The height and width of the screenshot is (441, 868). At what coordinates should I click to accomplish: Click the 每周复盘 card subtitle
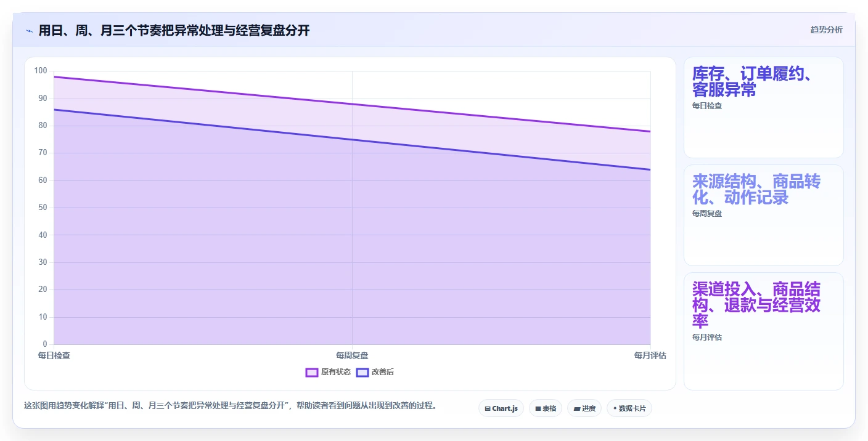pyautogui.click(x=707, y=213)
